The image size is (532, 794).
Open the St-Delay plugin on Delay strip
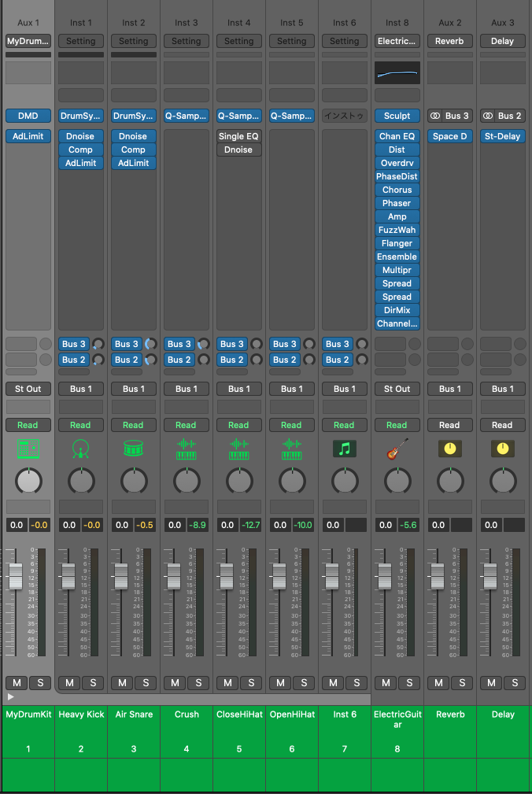503,136
